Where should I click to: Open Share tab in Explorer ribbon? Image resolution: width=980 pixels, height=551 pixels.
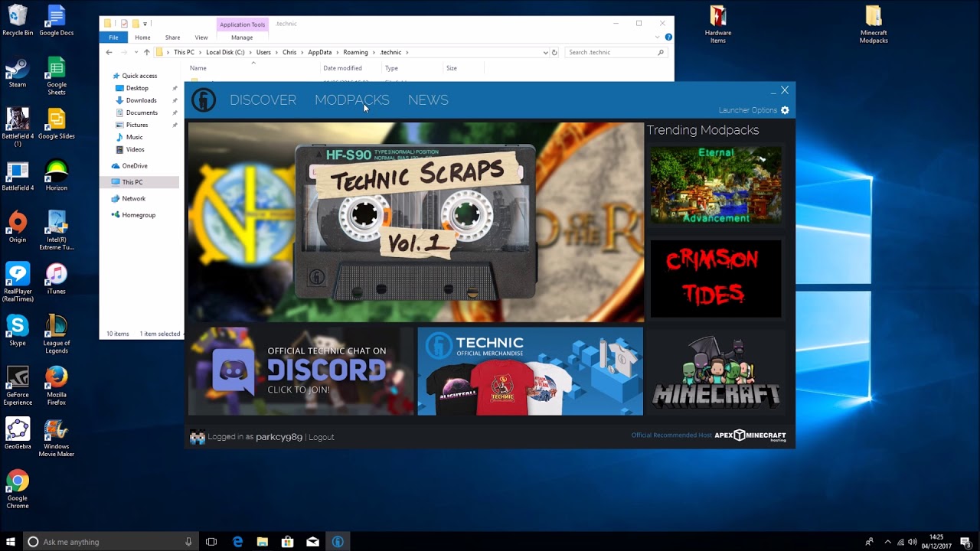[x=172, y=37]
